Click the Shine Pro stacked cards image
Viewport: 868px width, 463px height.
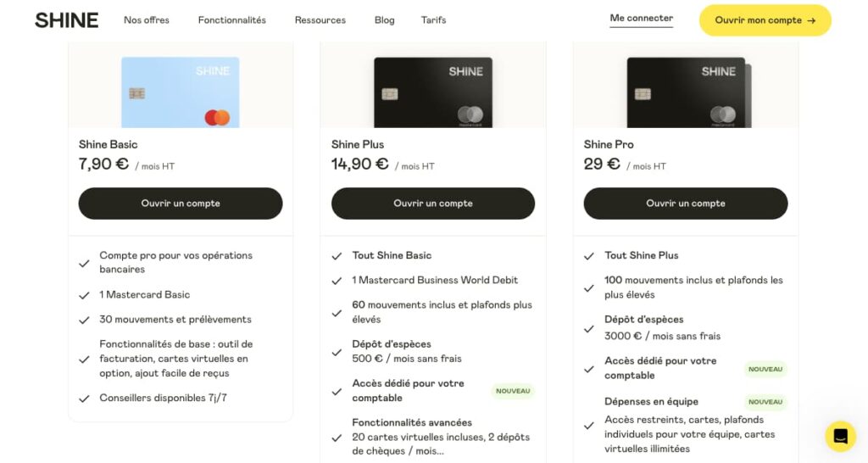coord(688,92)
